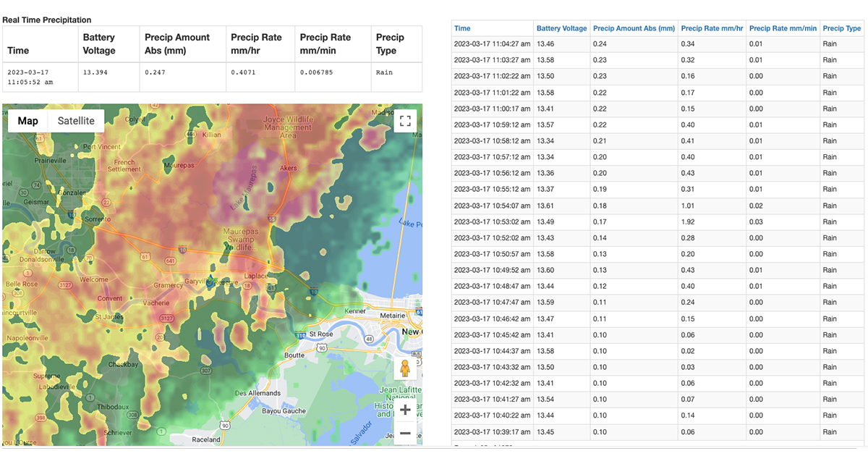Zoom out using the minus icon
Viewport: 868px width, 456px height.
(x=405, y=434)
